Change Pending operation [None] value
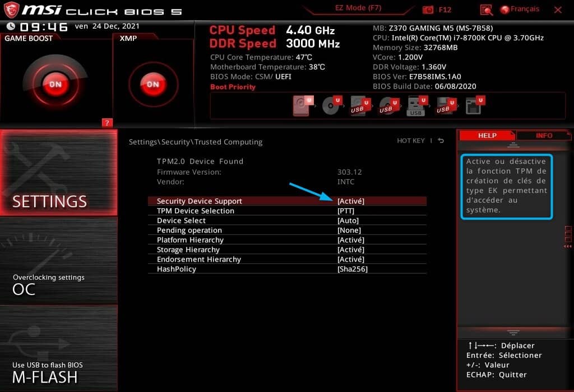 (x=349, y=230)
